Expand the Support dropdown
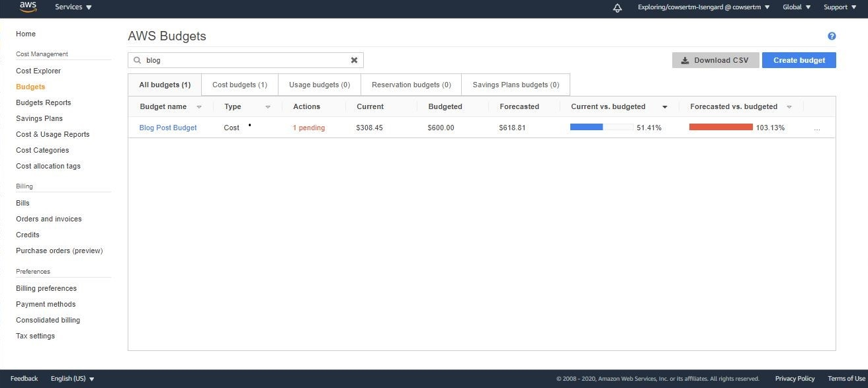The height and width of the screenshot is (388, 868). pyautogui.click(x=839, y=7)
